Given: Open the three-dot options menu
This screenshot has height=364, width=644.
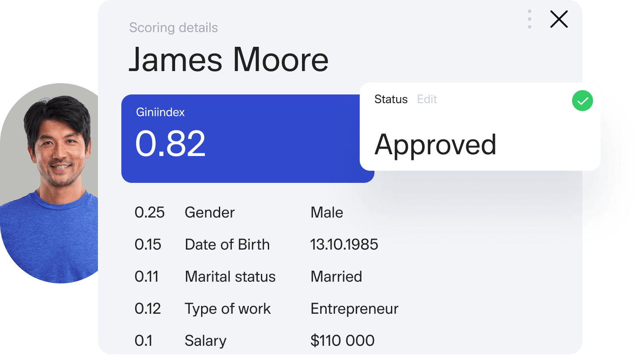Looking at the screenshot, I should point(530,19).
